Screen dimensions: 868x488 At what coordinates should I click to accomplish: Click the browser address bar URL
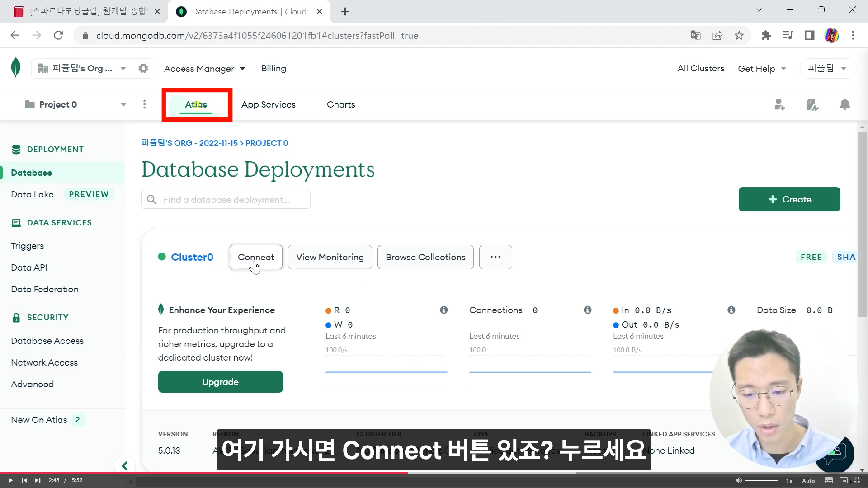pos(257,35)
